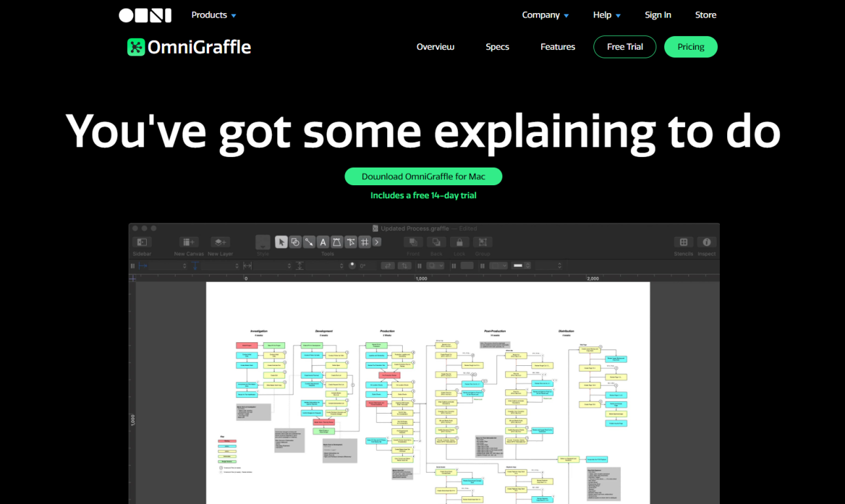Expand the Products dropdown menu

214,15
